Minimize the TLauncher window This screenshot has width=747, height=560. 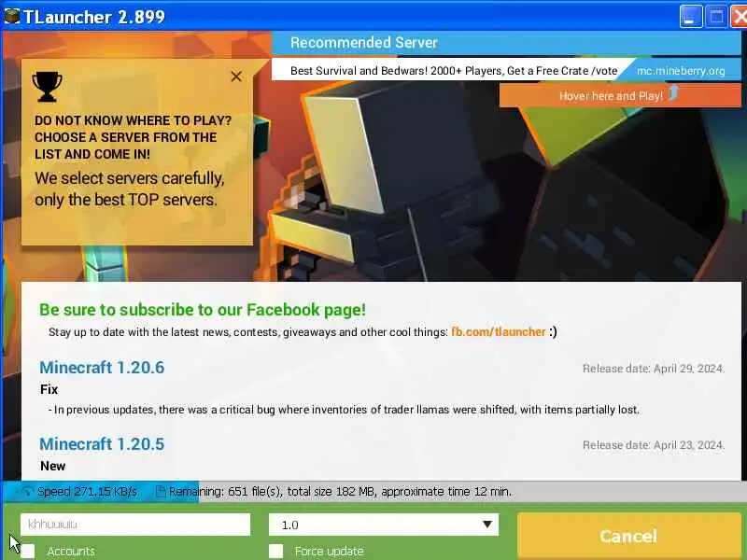click(x=691, y=17)
